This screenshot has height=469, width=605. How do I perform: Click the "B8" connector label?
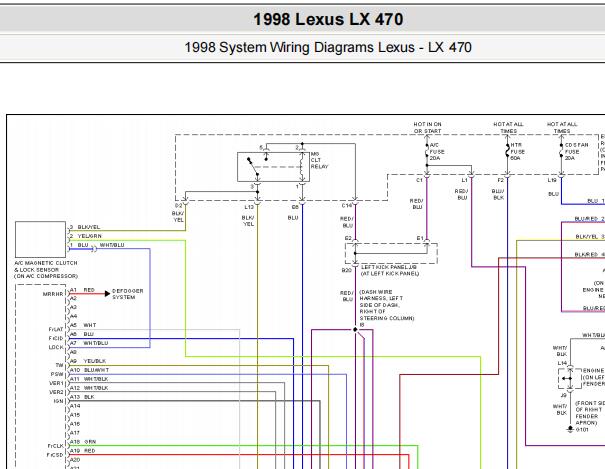(x=295, y=207)
